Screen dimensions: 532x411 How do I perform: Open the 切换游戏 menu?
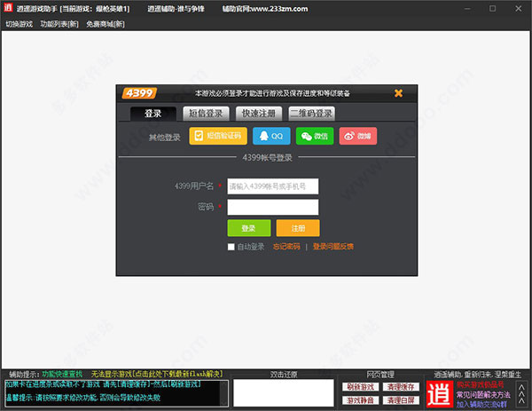pyautogui.click(x=19, y=24)
